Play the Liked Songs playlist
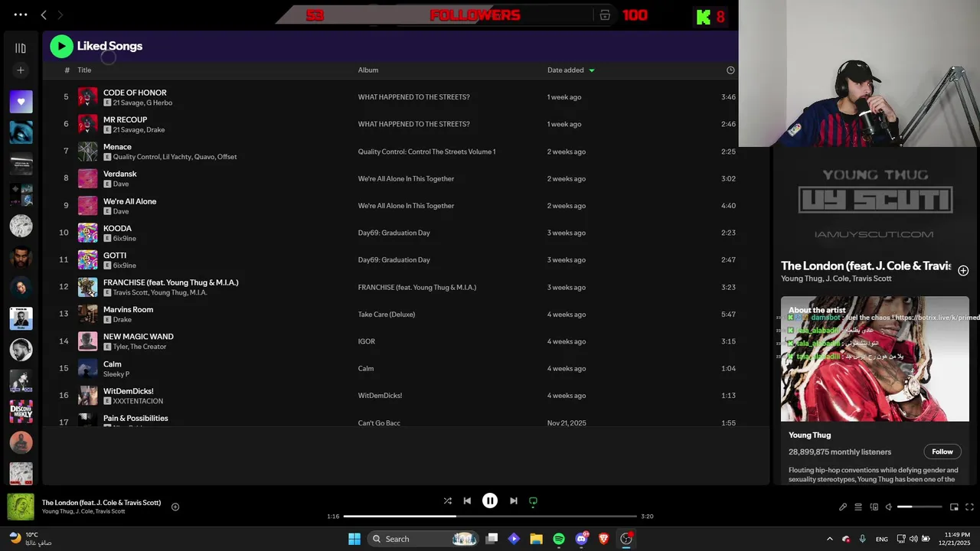This screenshot has width=980, height=551. point(61,46)
